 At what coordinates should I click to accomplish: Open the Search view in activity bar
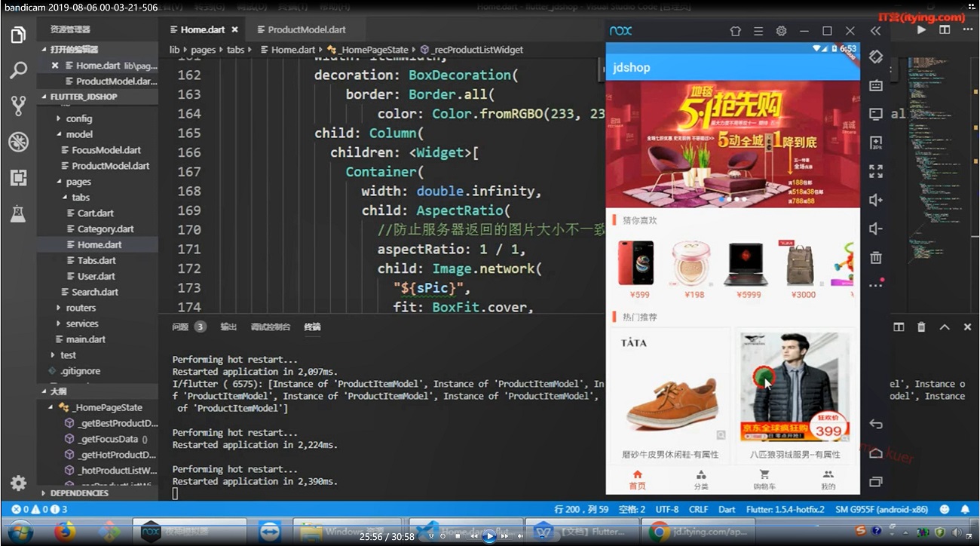[19, 70]
